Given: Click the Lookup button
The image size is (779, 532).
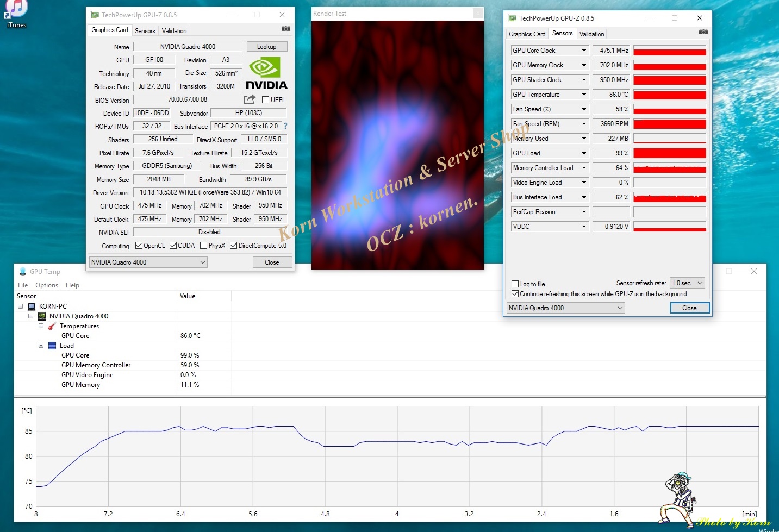Looking at the screenshot, I should coord(267,47).
